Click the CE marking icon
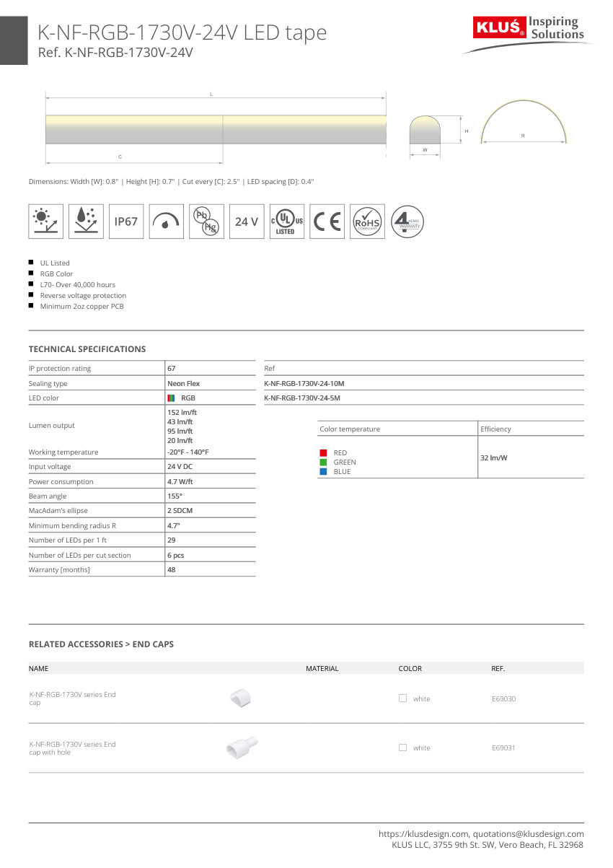Image resolution: width=613 pixels, height=868 pixels. point(327,222)
